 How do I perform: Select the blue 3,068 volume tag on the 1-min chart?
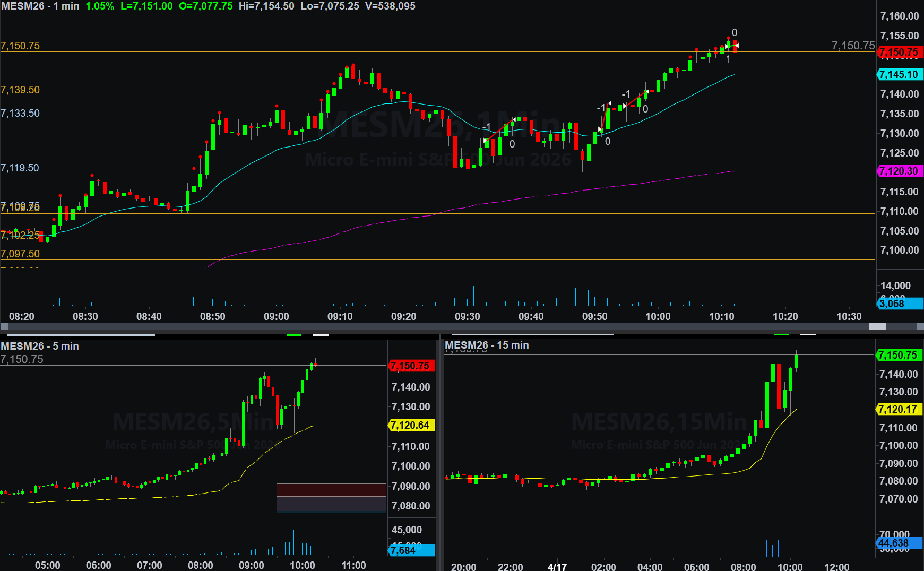pyautogui.click(x=900, y=304)
